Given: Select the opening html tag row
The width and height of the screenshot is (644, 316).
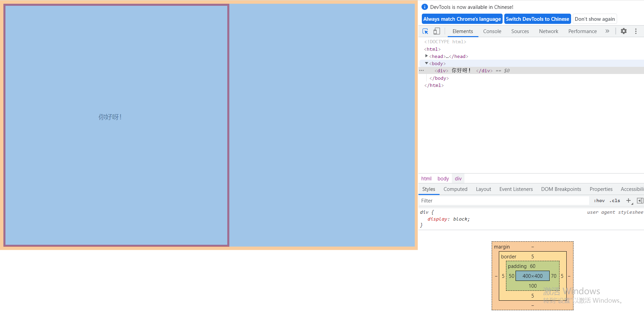Looking at the screenshot, I should coord(432,49).
